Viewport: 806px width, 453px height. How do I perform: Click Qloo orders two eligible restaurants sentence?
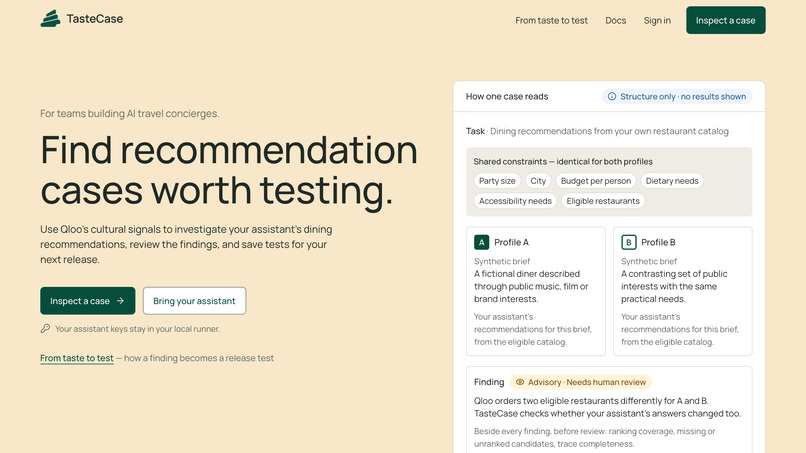607,407
